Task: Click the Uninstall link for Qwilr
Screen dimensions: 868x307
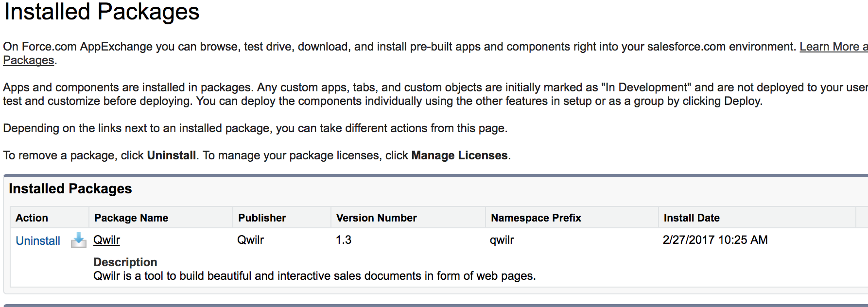Action: pos(38,241)
